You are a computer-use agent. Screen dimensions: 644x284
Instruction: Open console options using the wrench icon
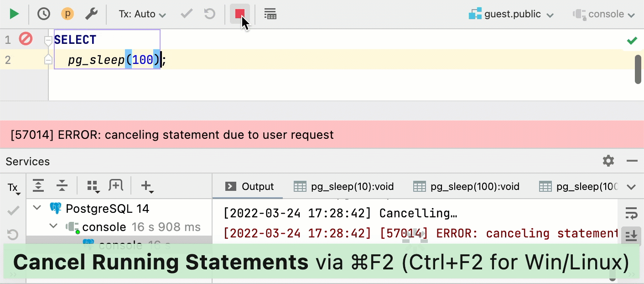coord(91,14)
